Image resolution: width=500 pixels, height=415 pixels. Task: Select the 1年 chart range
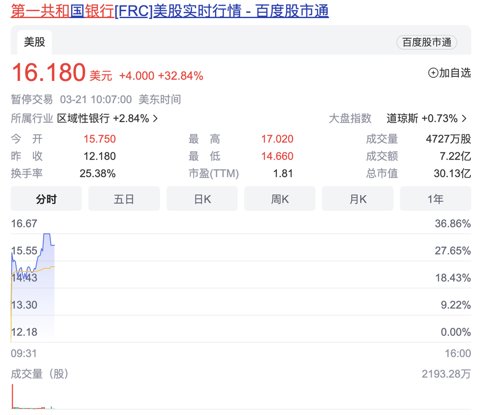coord(435,199)
